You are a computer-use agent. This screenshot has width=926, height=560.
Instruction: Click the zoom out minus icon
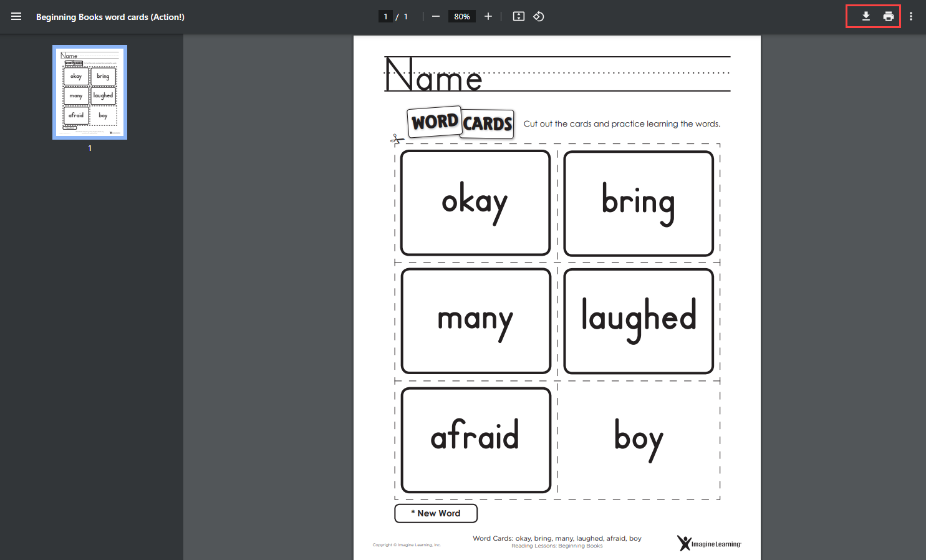pyautogui.click(x=436, y=17)
